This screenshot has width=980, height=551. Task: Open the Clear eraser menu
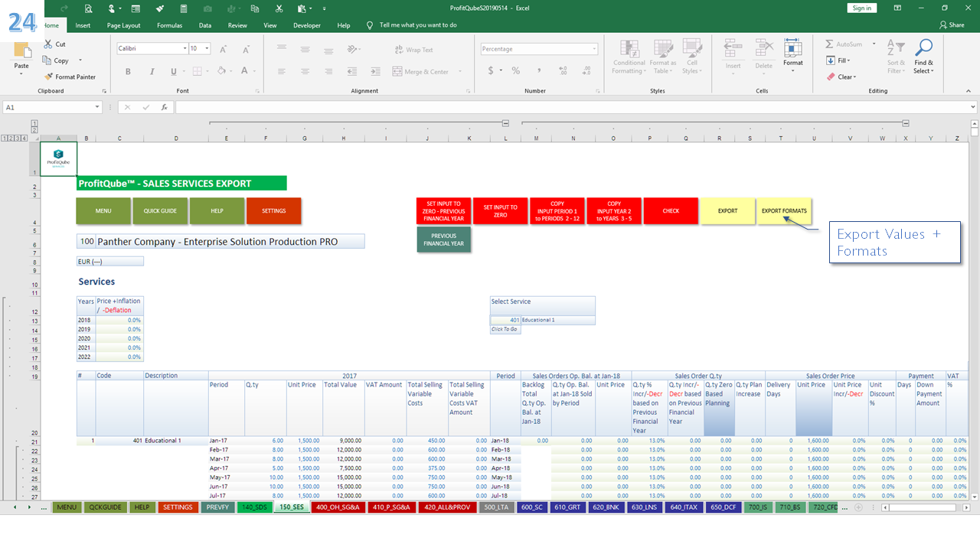[841, 77]
